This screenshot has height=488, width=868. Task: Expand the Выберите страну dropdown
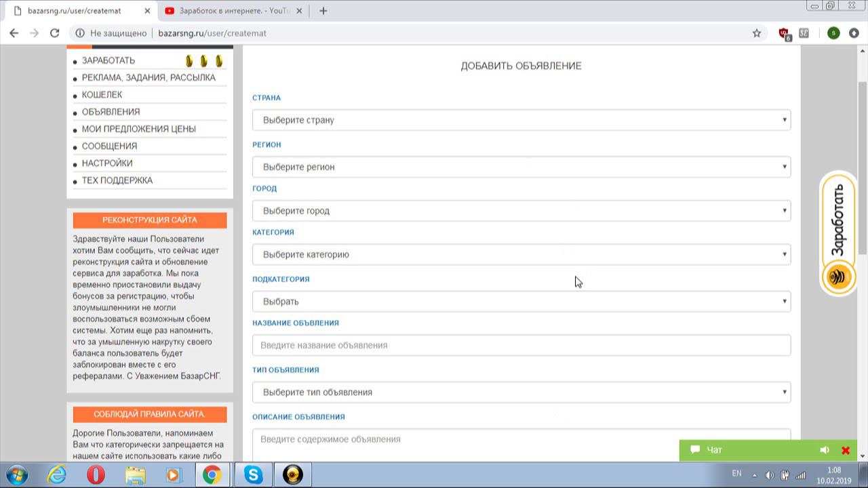[x=521, y=120]
